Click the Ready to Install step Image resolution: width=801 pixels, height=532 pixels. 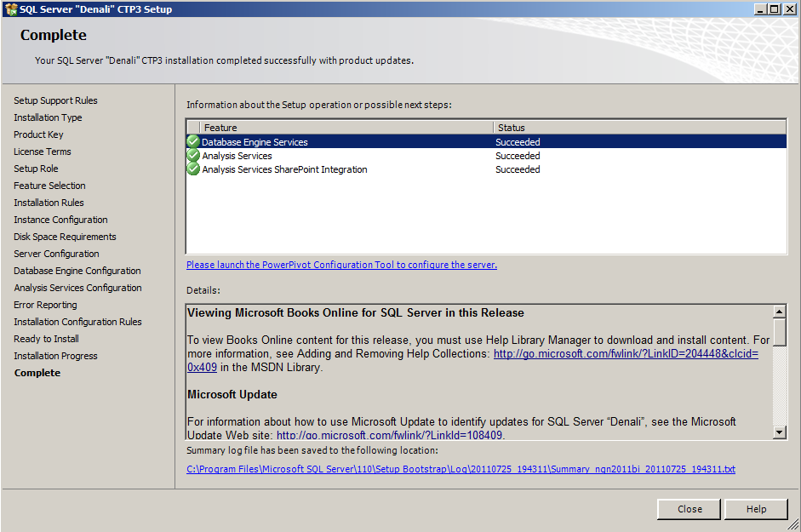tap(47, 339)
